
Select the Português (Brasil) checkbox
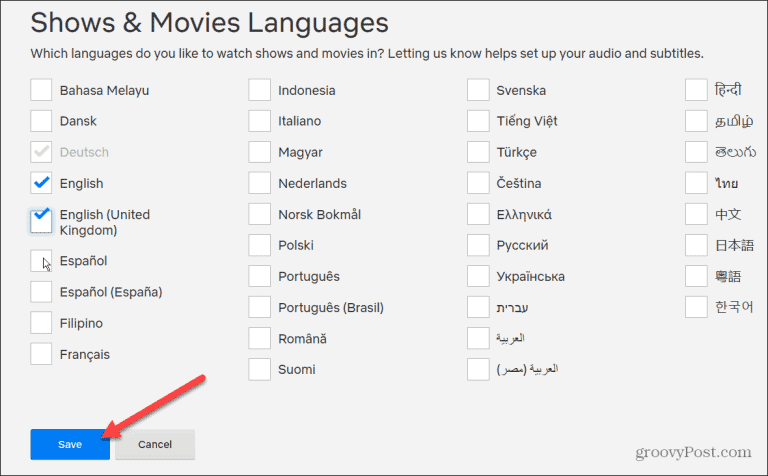click(x=260, y=307)
